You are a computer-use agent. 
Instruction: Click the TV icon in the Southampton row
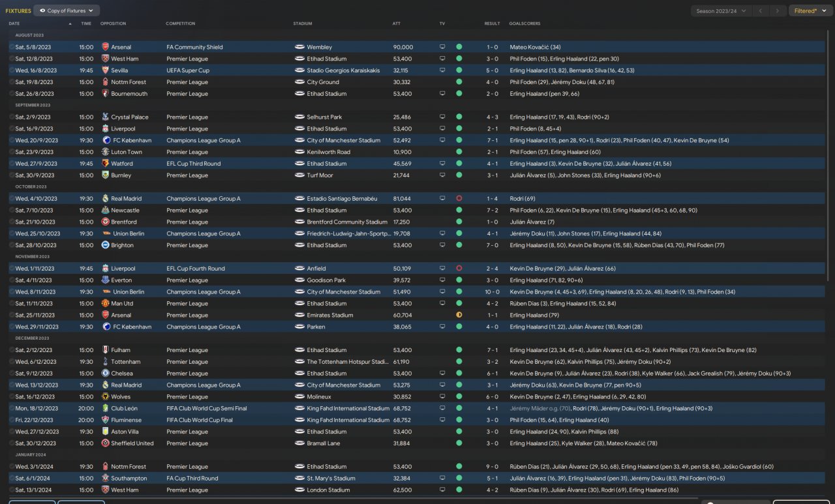point(442,479)
